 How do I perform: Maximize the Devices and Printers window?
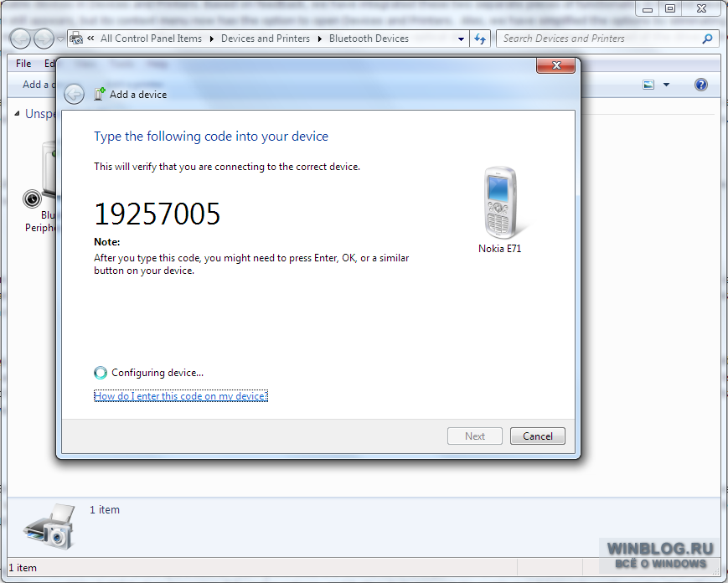point(670,8)
